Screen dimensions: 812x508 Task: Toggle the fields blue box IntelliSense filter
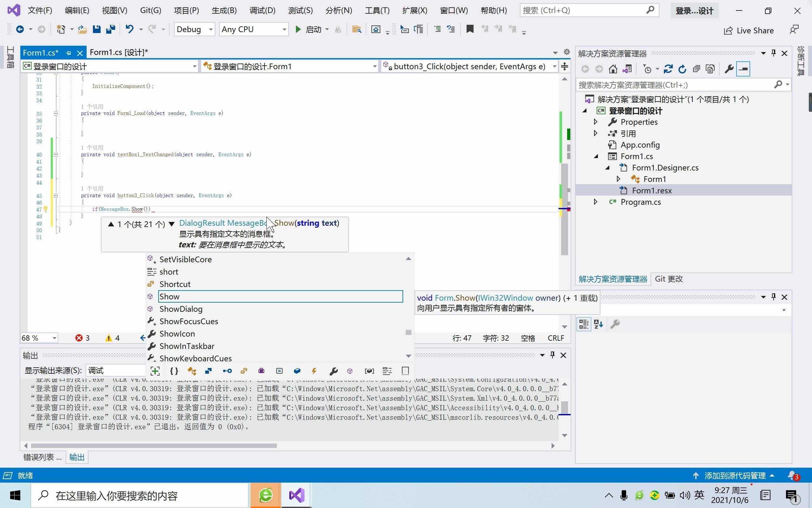[297, 371]
